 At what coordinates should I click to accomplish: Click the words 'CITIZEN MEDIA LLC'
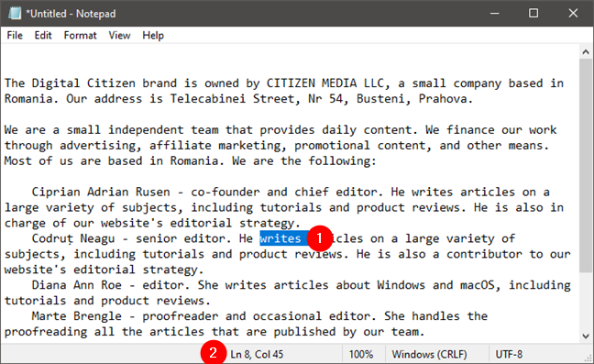click(325, 83)
